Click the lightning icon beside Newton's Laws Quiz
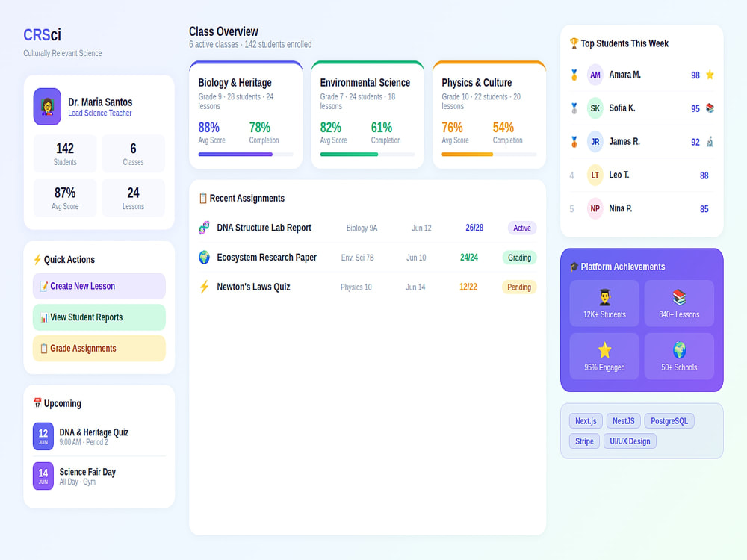 (204, 287)
